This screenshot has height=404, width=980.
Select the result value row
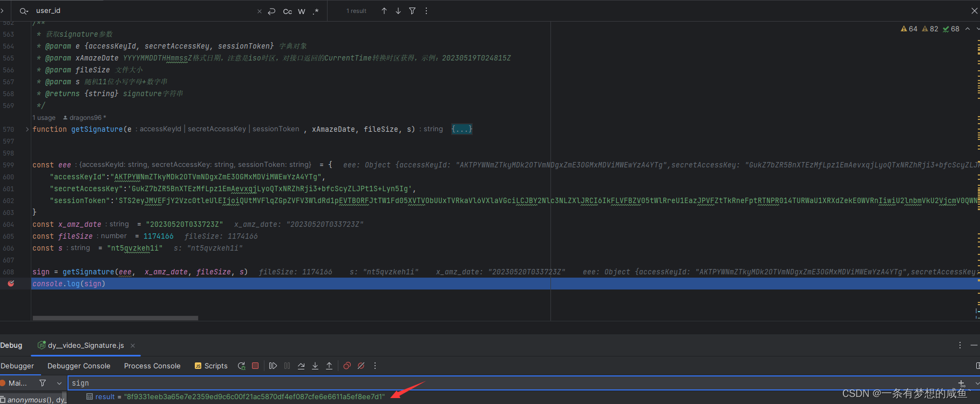coord(236,397)
